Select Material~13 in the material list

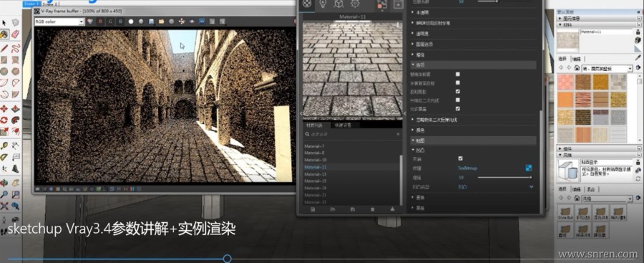pyautogui.click(x=316, y=174)
